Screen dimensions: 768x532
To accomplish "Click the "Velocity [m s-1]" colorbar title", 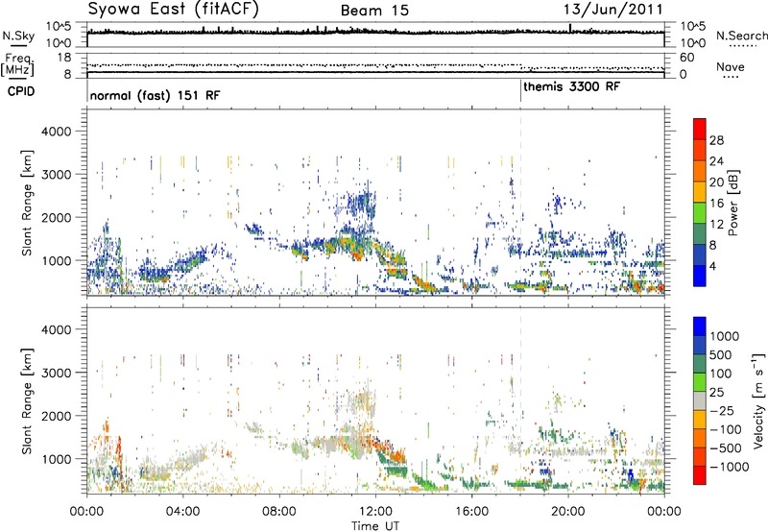I will [758, 400].
